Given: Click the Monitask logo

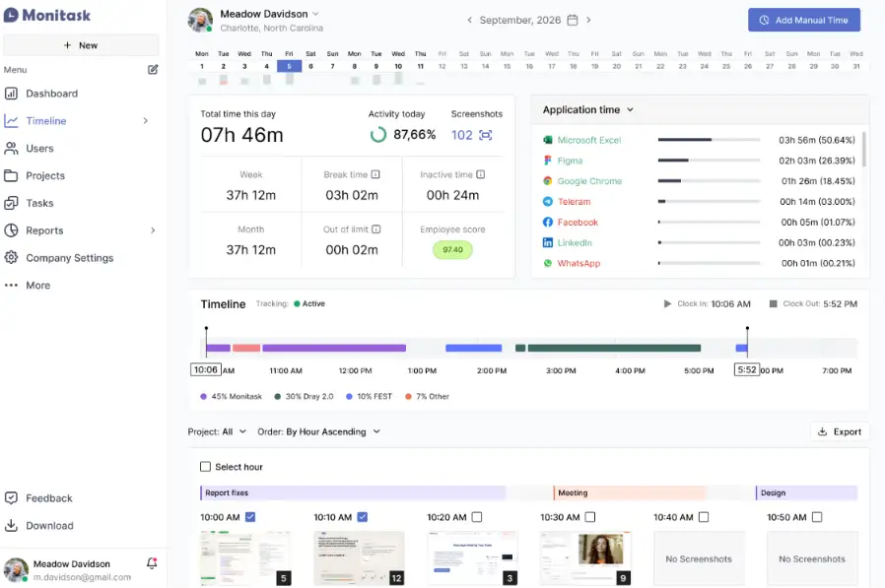Looking at the screenshot, I should tap(47, 15).
